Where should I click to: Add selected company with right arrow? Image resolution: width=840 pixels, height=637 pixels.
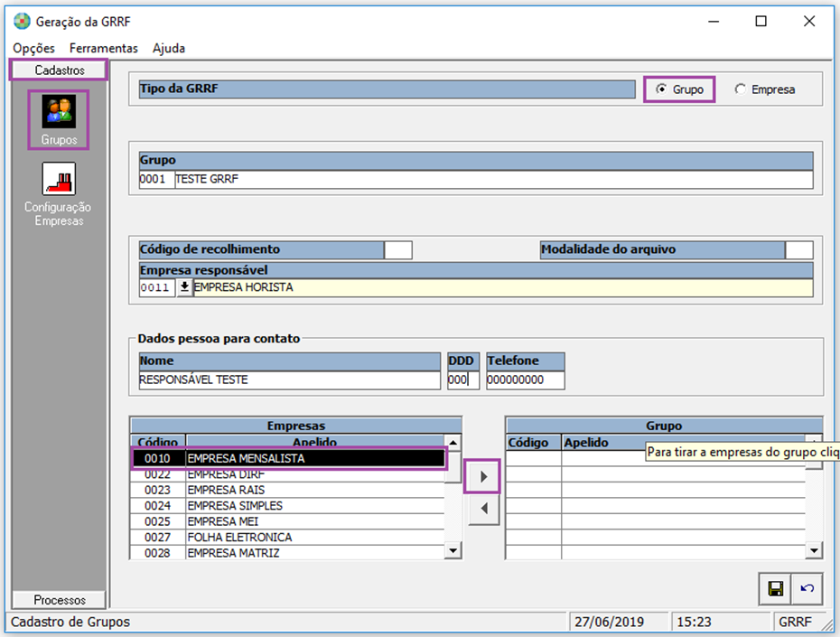pyautogui.click(x=484, y=476)
